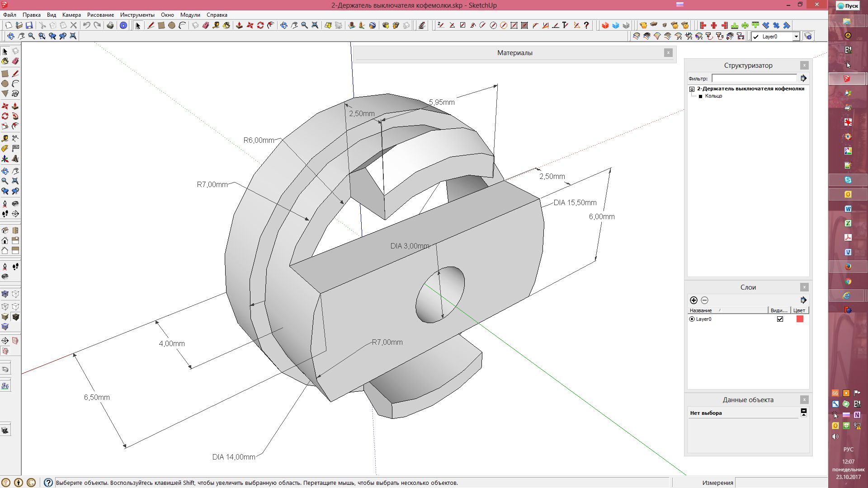Select the Layer0 active radio button
Screen dimensions: 868x488
coord(692,319)
